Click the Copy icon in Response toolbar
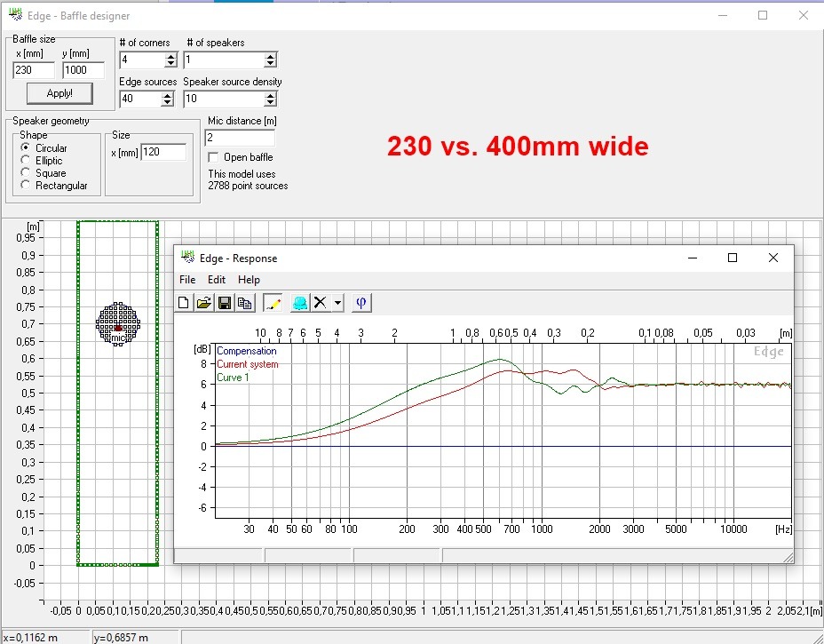The height and width of the screenshot is (644, 824). pos(244,303)
